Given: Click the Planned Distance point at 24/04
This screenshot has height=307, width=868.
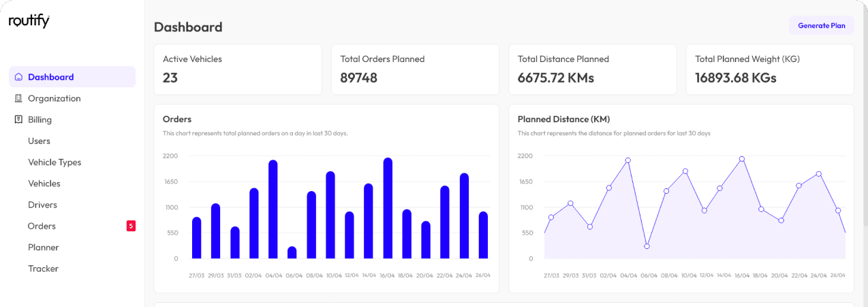Looking at the screenshot, I should 818,174.
